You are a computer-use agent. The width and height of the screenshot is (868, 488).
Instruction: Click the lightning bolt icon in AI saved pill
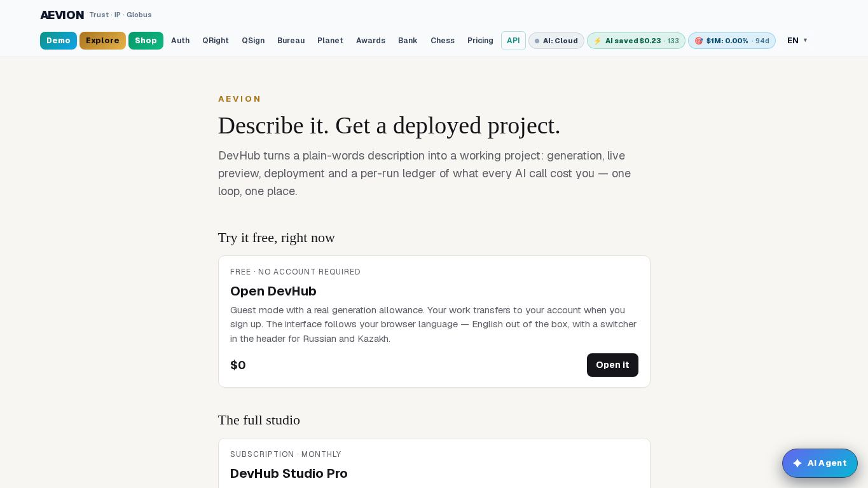597,41
